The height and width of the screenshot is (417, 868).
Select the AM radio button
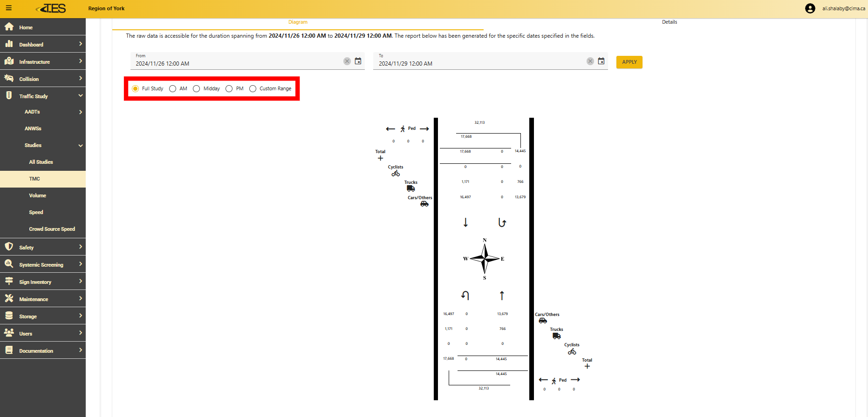[x=173, y=89]
